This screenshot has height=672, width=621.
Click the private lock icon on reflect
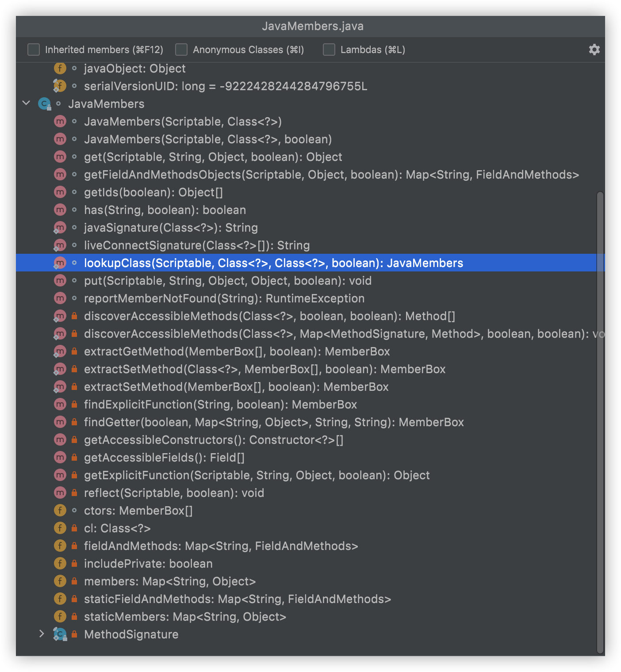coord(74,493)
